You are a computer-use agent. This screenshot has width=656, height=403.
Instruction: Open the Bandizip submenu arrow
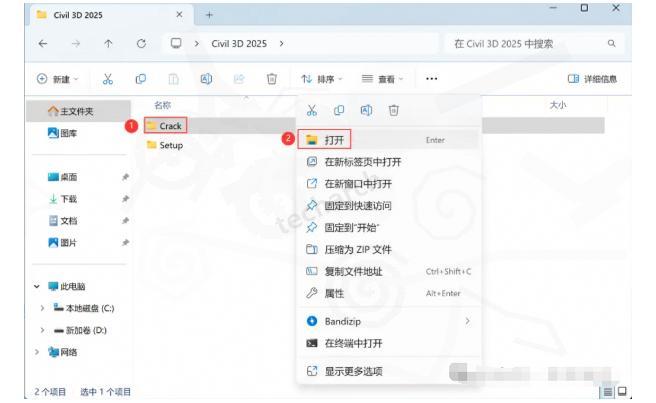click(467, 321)
